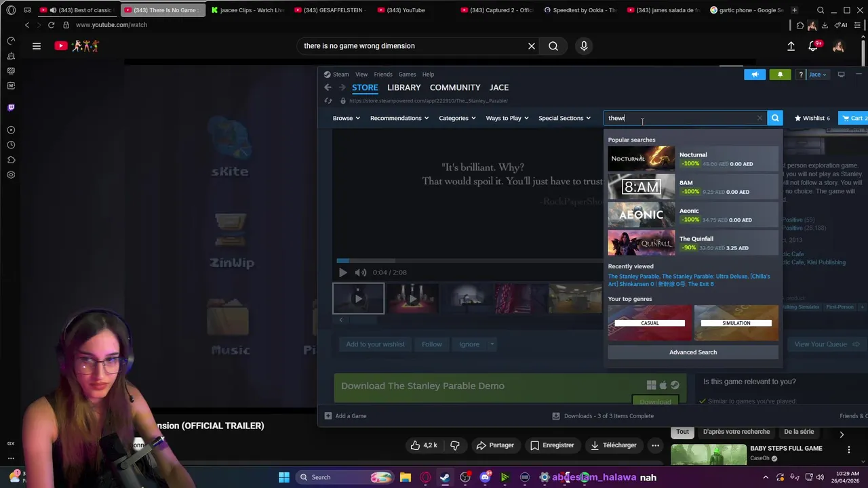Open the CASUAL genre tile
Image resolution: width=868 pixels, height=488 pixels.
pos(650,323)
